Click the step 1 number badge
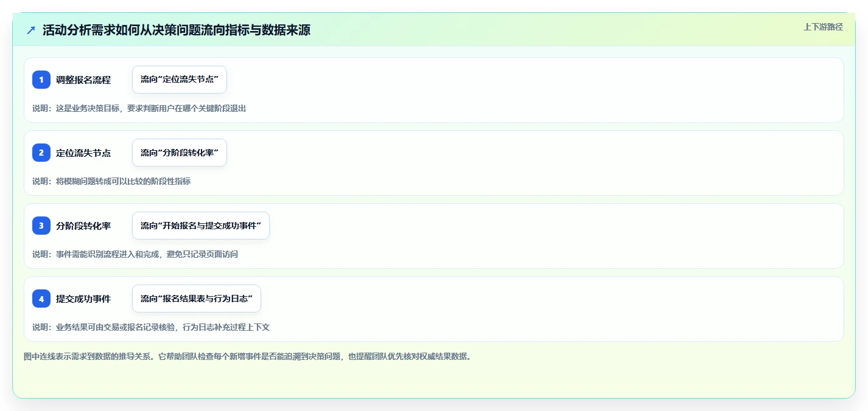This screenshot has height=411, width=868. click(41, 80)
